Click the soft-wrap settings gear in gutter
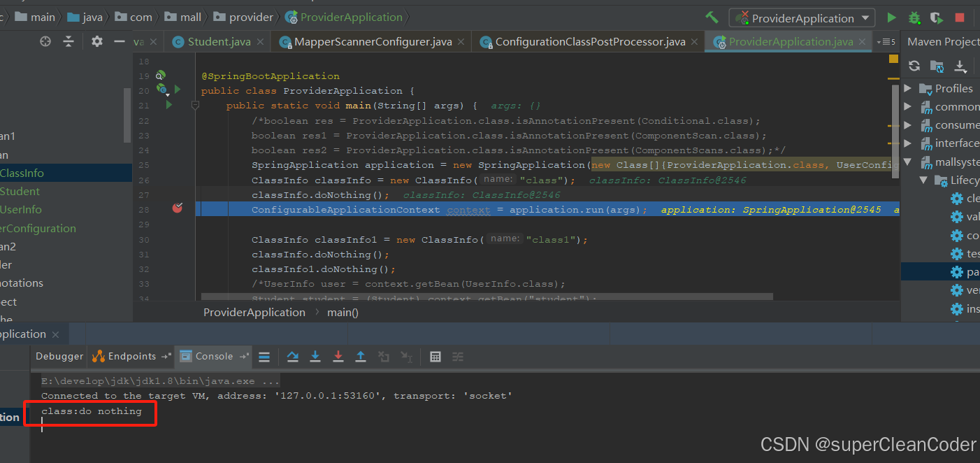The width and height of the screenshot is (980, 463). coord(96,41)
